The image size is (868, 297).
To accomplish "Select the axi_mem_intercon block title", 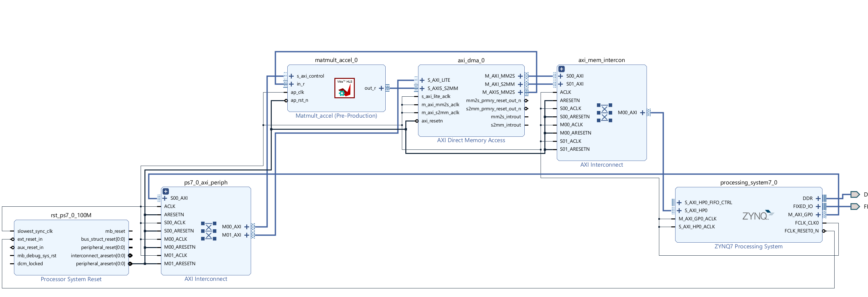I will [601, 60].
